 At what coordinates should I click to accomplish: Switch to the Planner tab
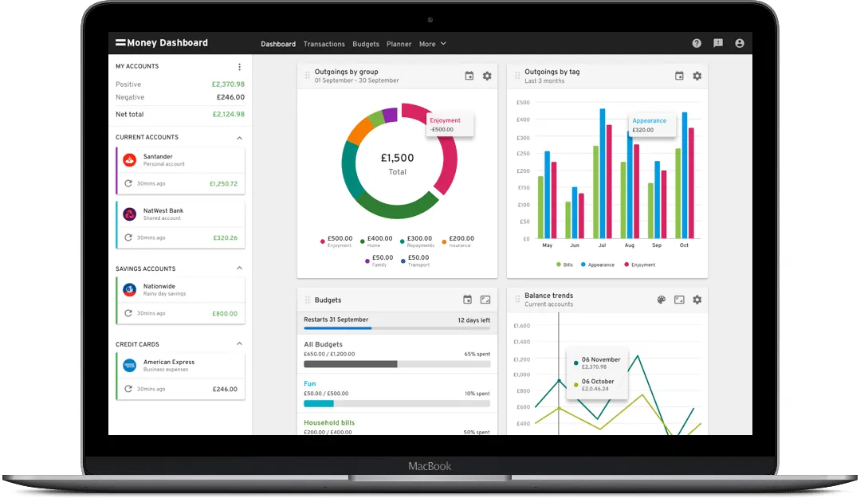coord(399,44)
